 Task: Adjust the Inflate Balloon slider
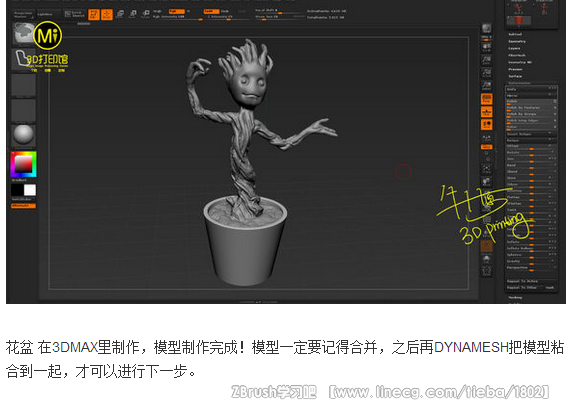(531, 248)
